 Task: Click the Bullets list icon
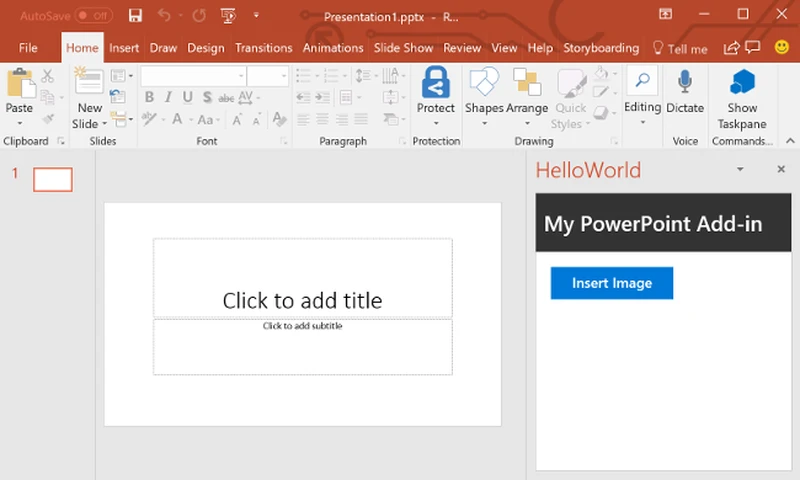click(303, 76)
